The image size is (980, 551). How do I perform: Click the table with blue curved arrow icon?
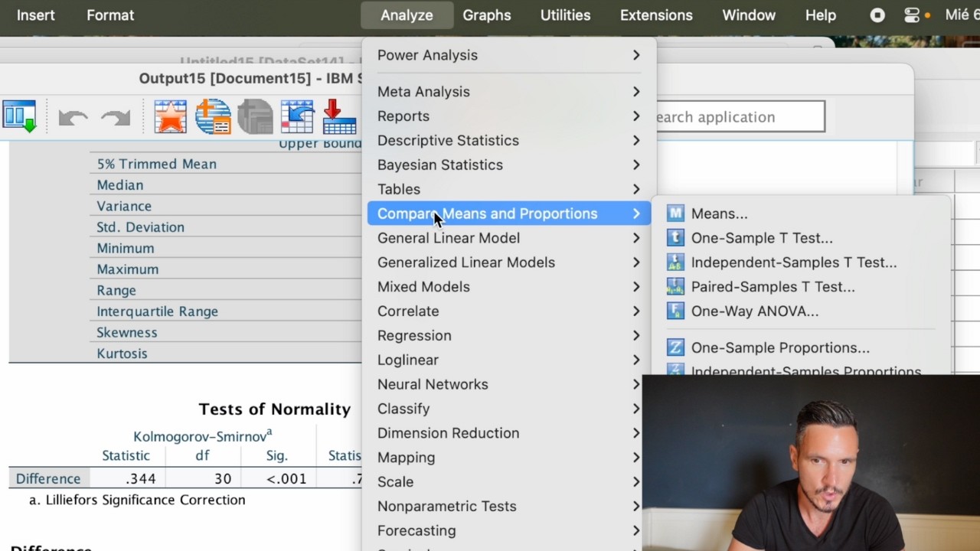pyautogui.click(x=297, y=116)
